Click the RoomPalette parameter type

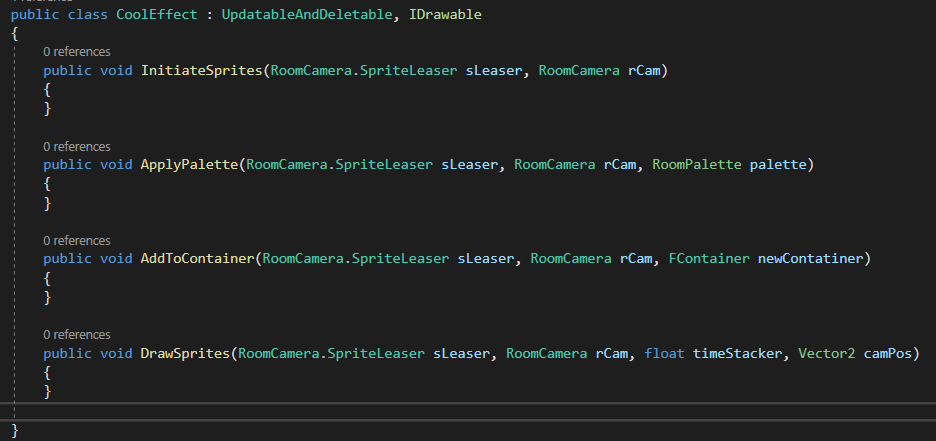(697, 165)
